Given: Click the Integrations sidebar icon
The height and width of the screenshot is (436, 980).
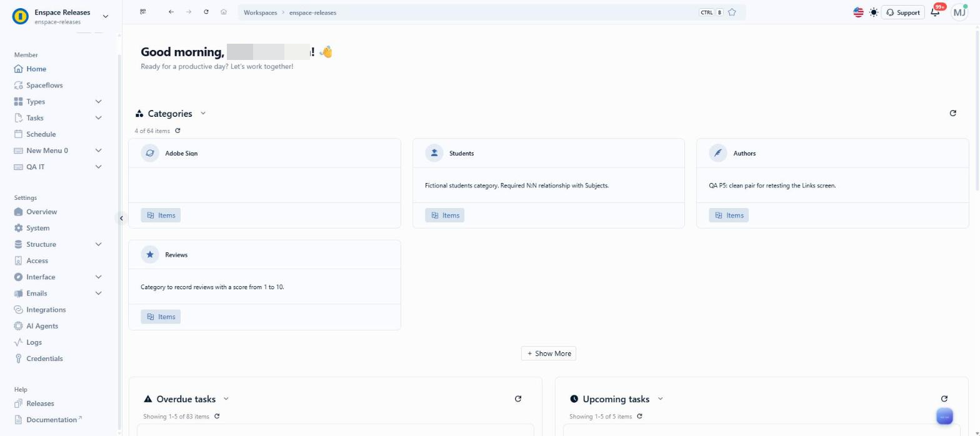Looking at the screenshot, I should click(x=18, y=309).
